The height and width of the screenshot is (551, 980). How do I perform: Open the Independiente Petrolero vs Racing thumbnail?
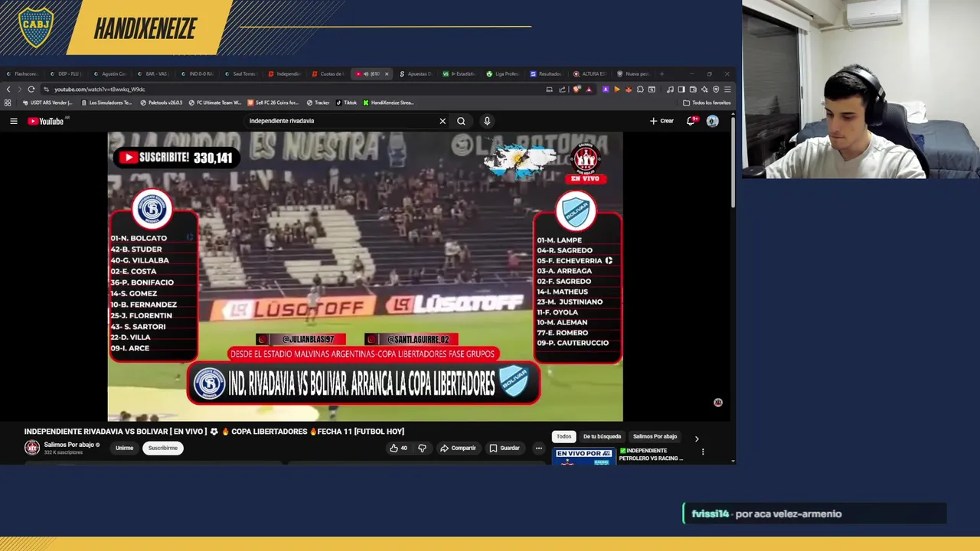pyautogui.click(x=584, y=456)
